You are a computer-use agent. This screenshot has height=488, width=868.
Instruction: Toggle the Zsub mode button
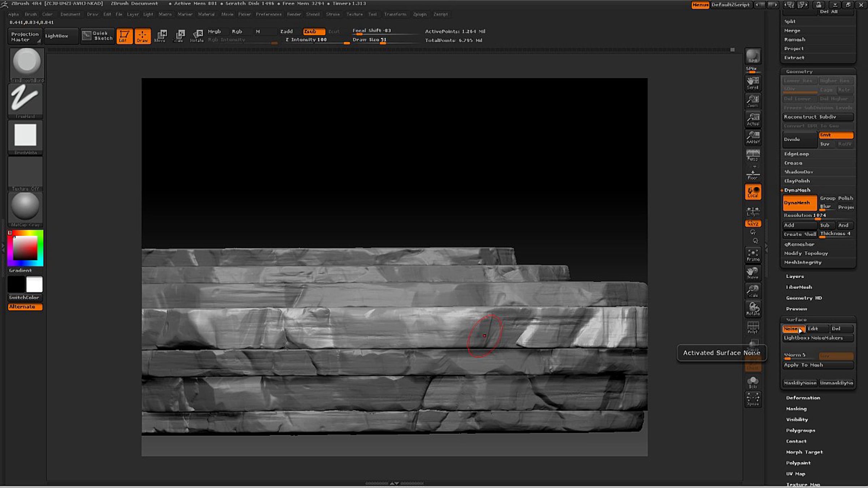314,31
